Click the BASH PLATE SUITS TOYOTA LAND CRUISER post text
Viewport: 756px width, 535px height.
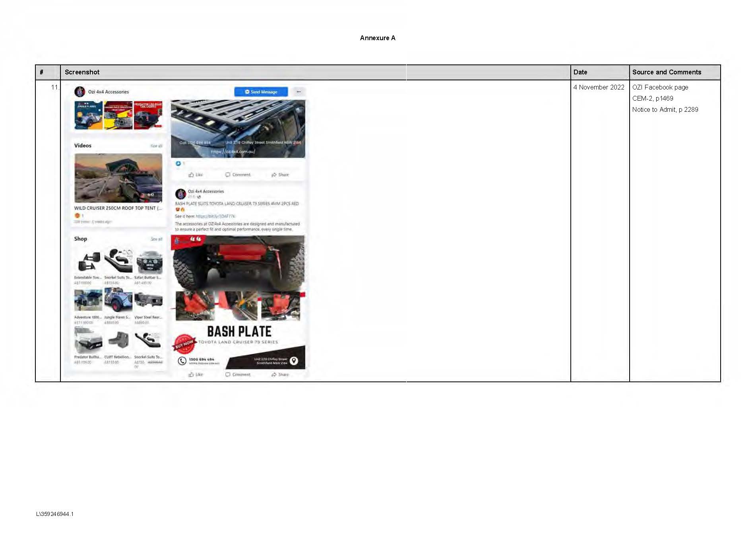[x=237, y=204]
